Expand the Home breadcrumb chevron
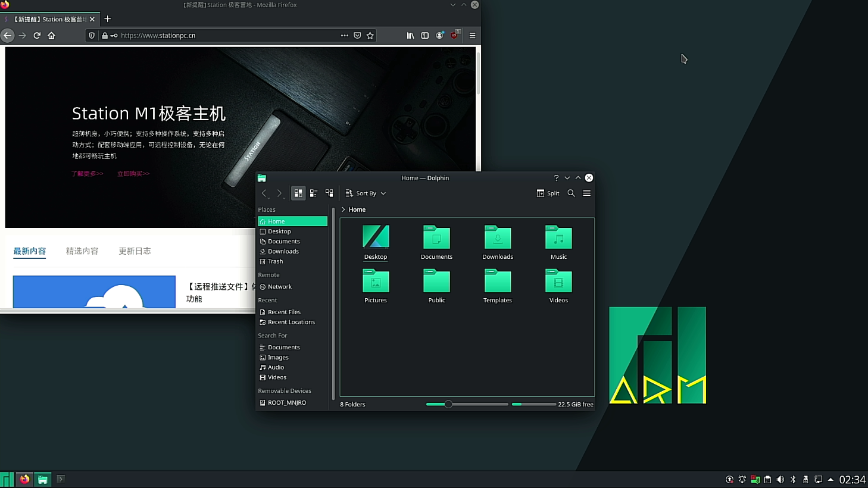The height and width of the screenshot is (488, 868). pos(344,209)
